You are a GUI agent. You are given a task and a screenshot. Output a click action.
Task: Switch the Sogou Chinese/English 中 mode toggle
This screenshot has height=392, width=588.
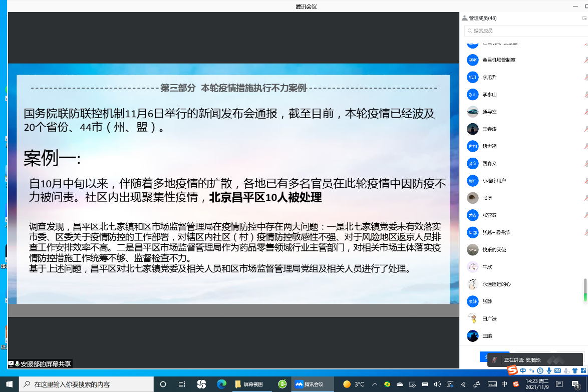pos(523,370)
